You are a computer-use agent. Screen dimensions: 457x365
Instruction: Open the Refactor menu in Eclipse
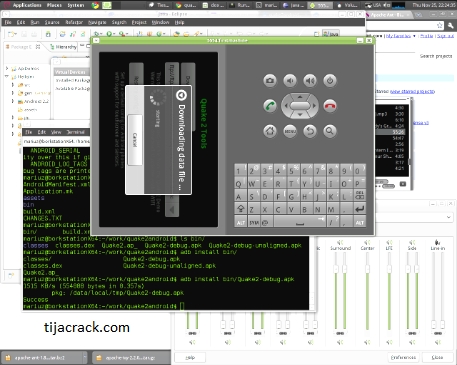(x=74, y=22)
